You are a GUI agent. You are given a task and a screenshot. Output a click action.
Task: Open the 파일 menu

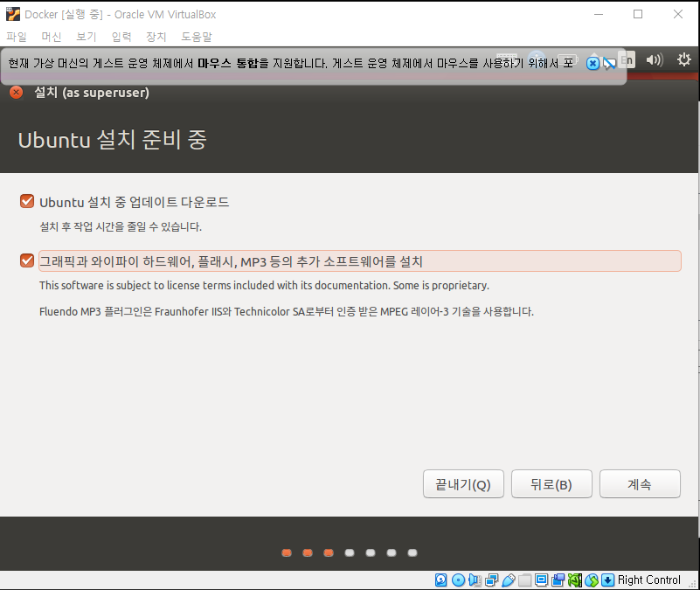point(17,37)
